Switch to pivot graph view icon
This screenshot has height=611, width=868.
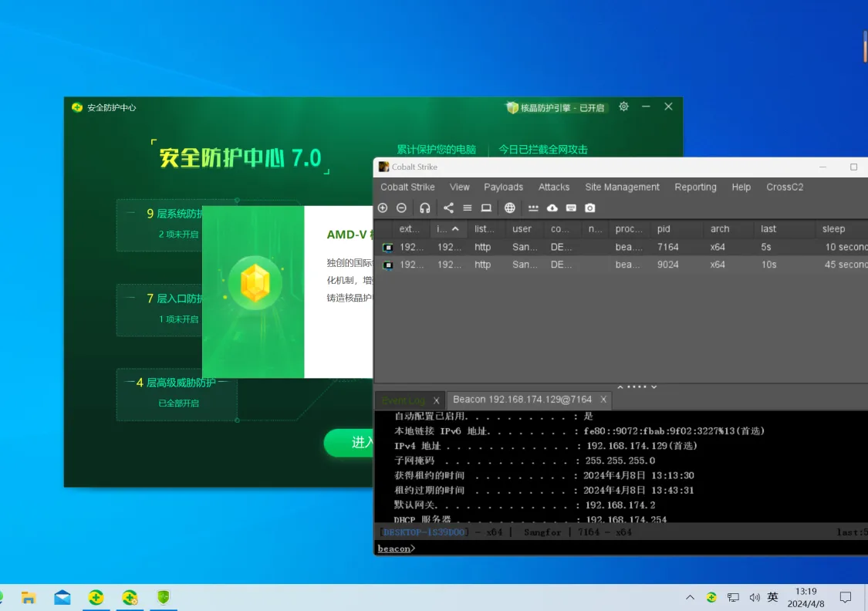448,208
